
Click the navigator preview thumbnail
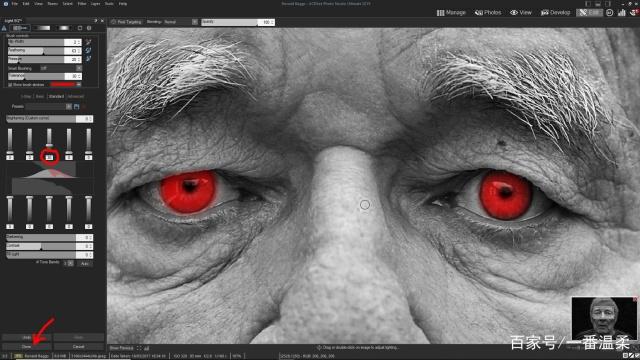tap(604, 318)
